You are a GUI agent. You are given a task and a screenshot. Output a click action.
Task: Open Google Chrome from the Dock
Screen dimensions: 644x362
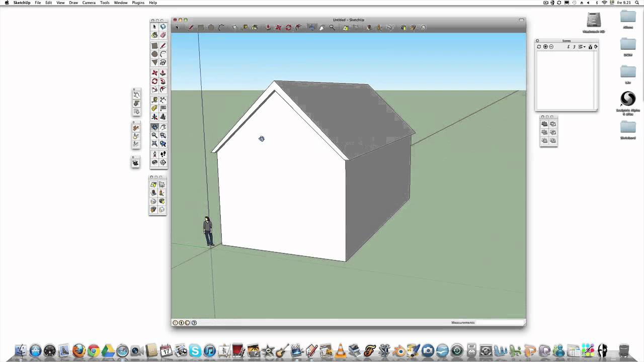point(94,350)
